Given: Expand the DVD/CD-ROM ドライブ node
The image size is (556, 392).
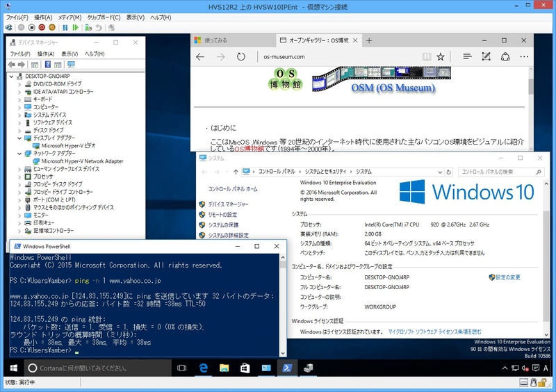Looking at the screenshot, I should tap(19, 84).
